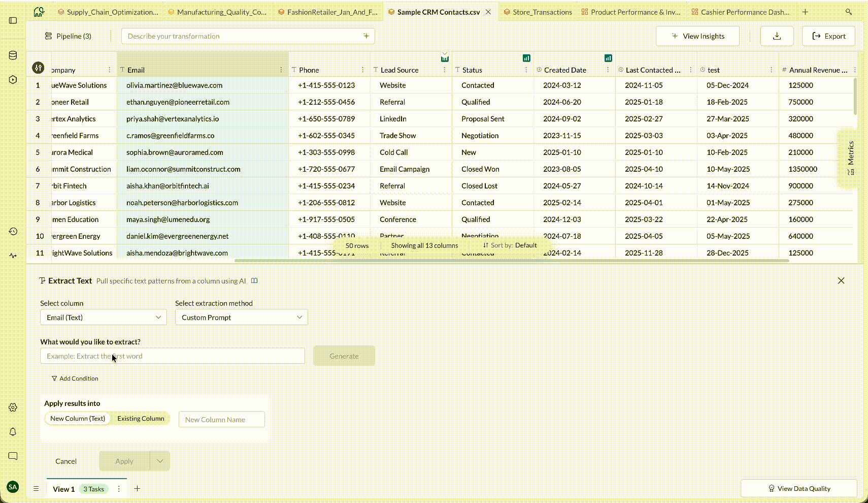
Task: Click the column settings icon in header
Action: tap(38, 68)
